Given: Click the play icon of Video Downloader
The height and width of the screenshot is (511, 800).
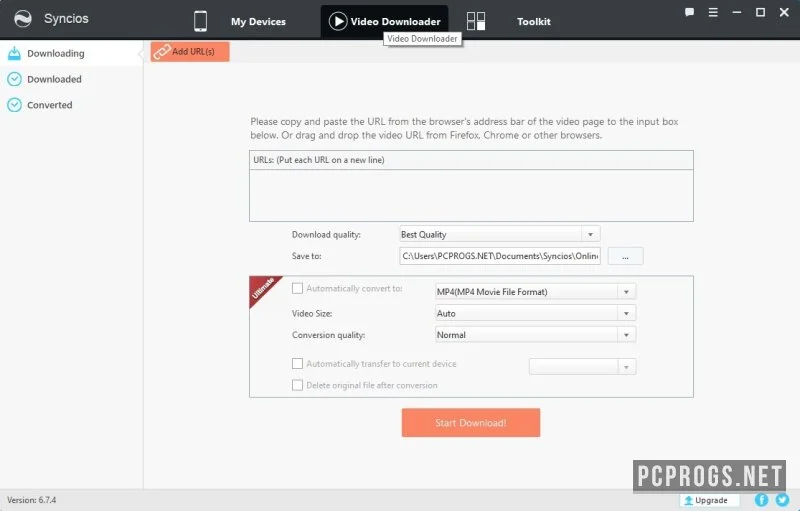Looking at the screenshot, I should tap(338, 21).
